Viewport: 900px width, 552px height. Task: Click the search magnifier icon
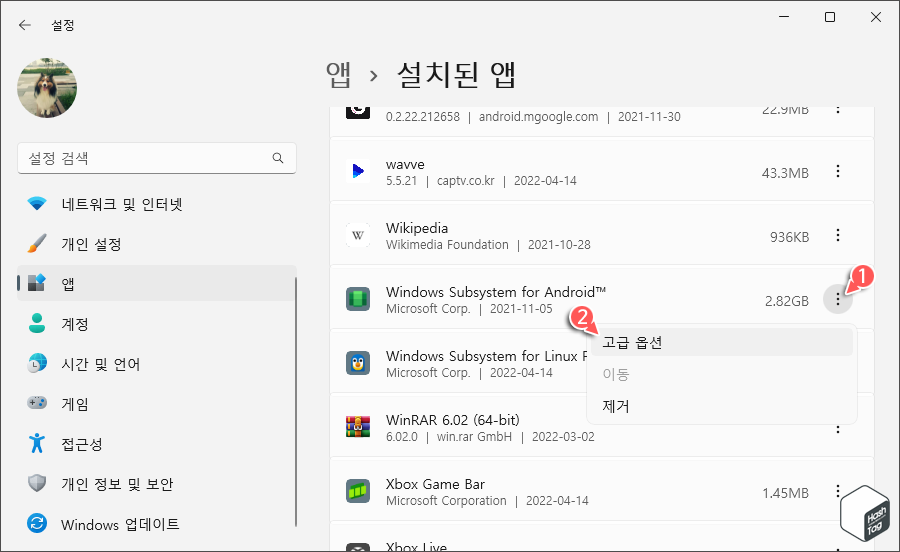278,158
